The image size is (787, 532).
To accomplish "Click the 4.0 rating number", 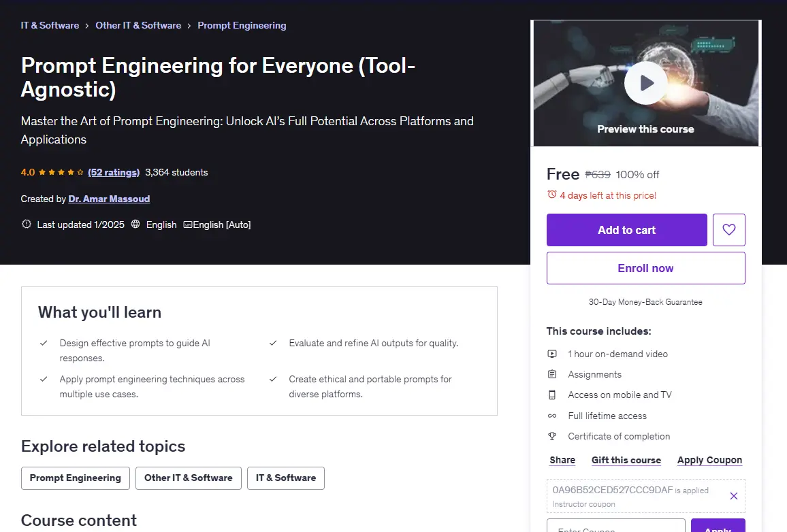I will click(28, 173).
